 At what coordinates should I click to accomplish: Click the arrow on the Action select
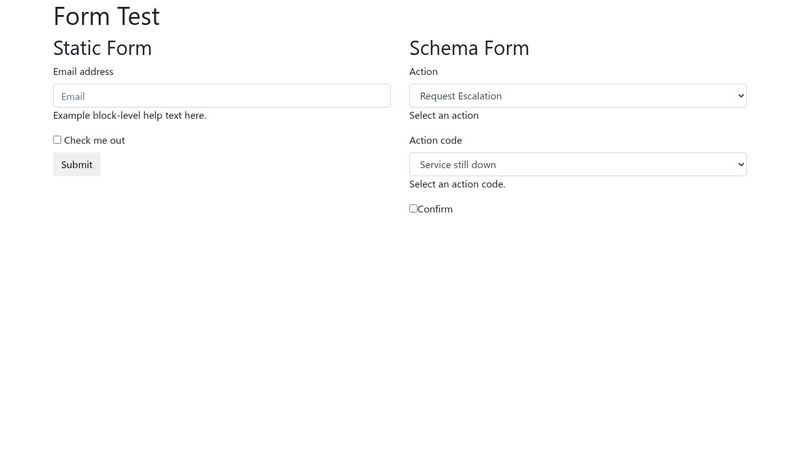pyautogui.click(x=740, y=96)
